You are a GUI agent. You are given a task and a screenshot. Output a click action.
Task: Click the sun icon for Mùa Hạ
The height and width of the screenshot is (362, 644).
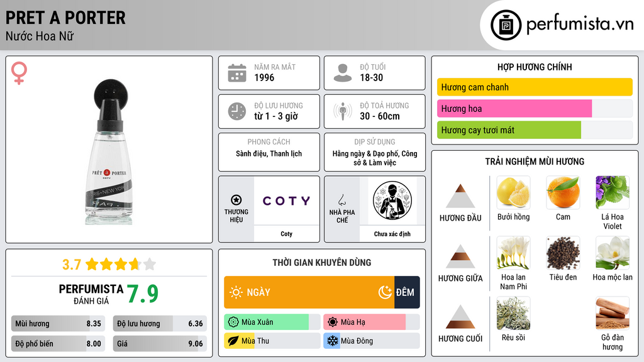point(333,322)
